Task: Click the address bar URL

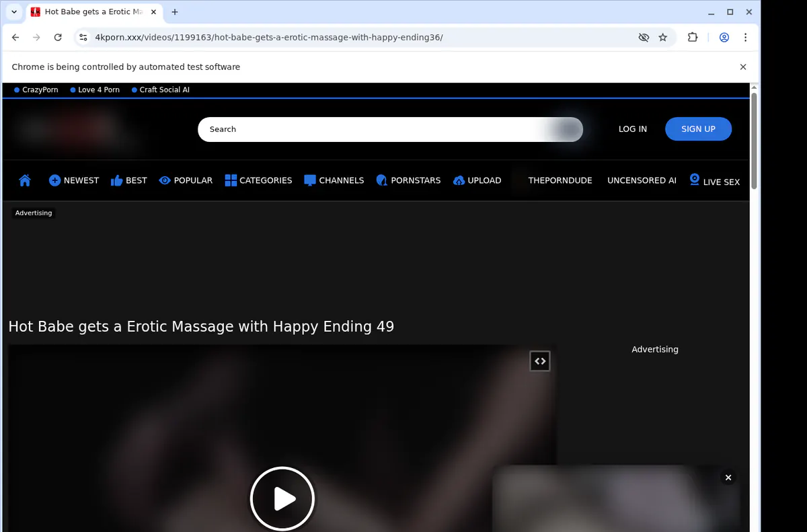Action: [269, 38]
